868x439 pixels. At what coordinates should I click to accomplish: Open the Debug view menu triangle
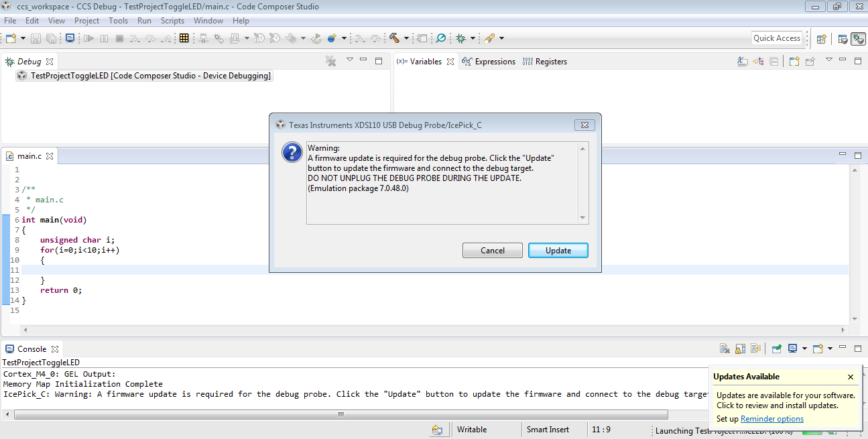coord(349,60)
